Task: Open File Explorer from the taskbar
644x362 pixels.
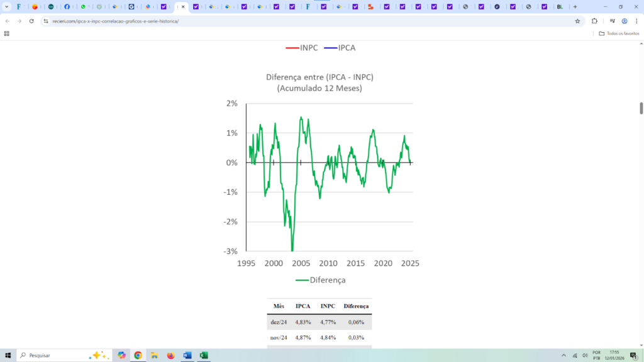Action: [154, 355]
